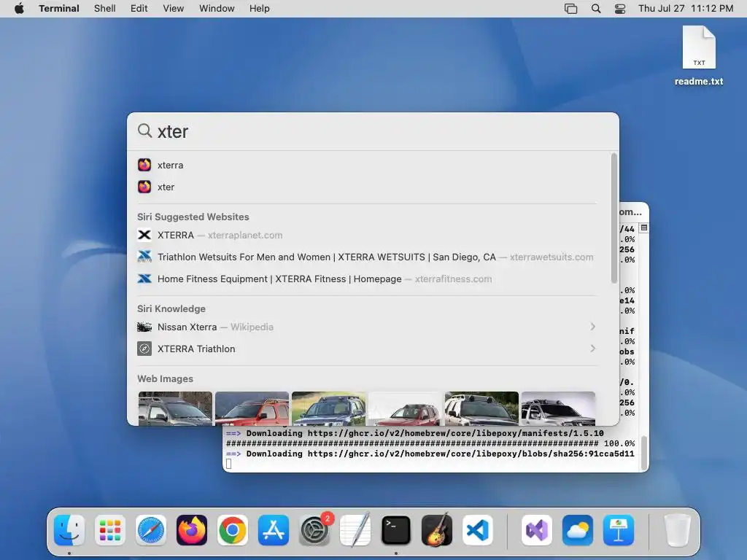Viewport: 747px width, 560px height.
Task: Click the Nissan Xterra thumbnail icon
Action: click(x=144, y=327)
